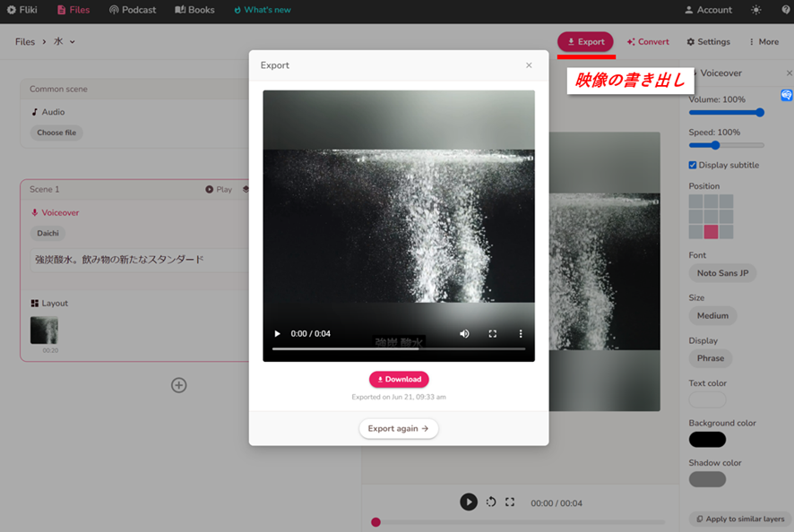Click the Download button
The image size is (794, 532).
[x=399, y=379]
